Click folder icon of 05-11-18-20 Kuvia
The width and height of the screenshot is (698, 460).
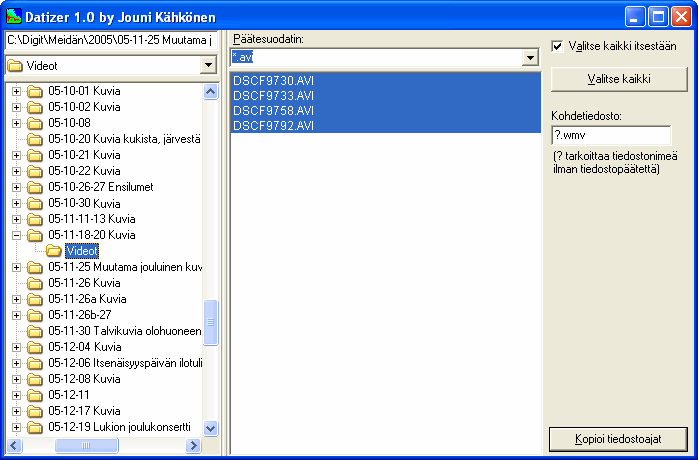(35, 236)
